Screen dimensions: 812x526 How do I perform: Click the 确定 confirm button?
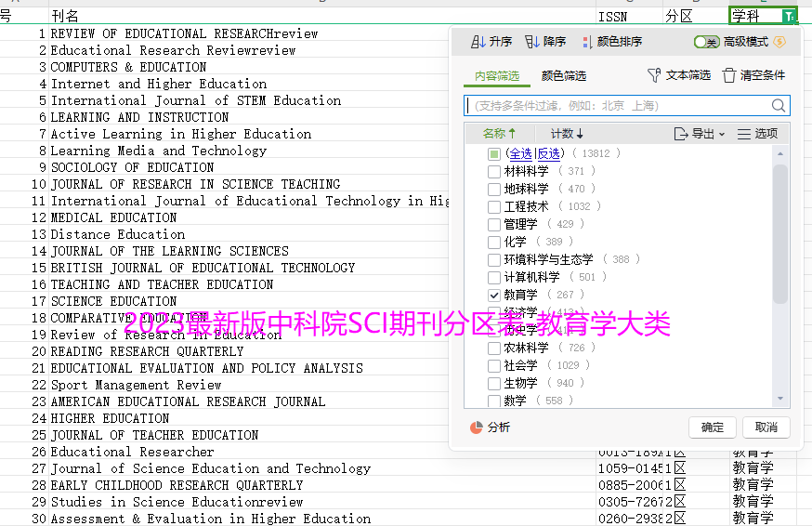pyautogui.click(x=713, y=427)
